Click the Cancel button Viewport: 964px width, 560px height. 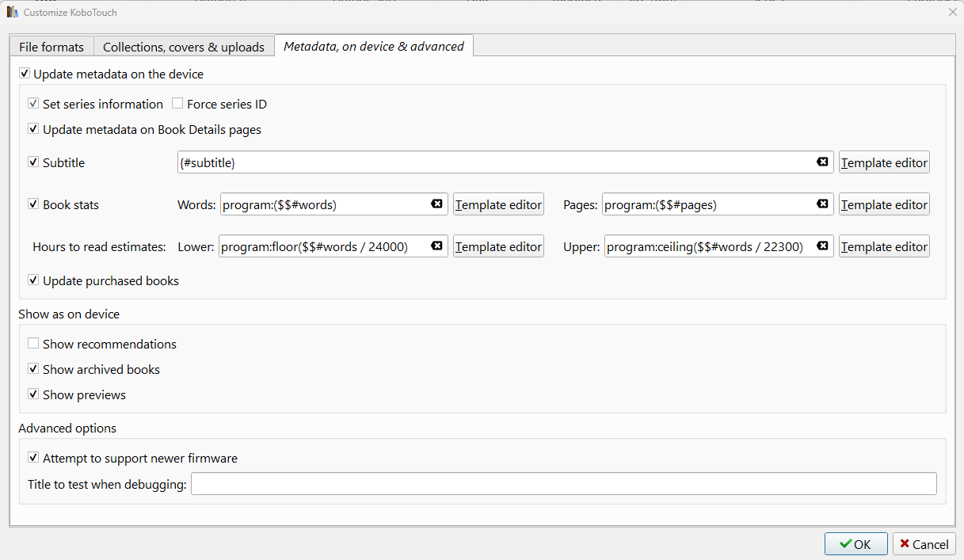pos(924,544)
